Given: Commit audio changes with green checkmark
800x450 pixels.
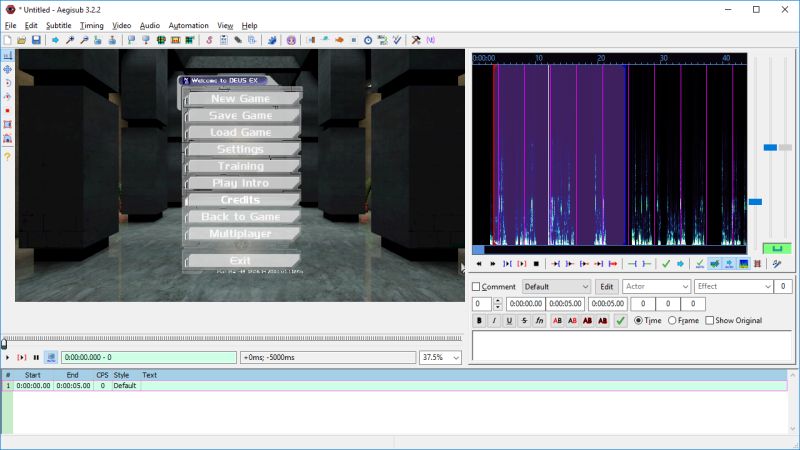Looking at the screenshot, I should 665,264.
